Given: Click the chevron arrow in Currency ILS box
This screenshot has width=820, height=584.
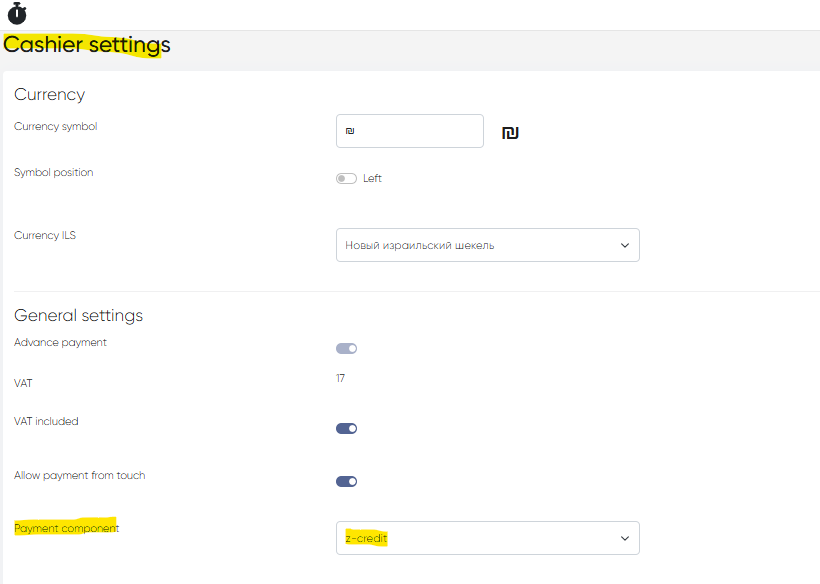Looking at the screenshot, I should (625, 245).
